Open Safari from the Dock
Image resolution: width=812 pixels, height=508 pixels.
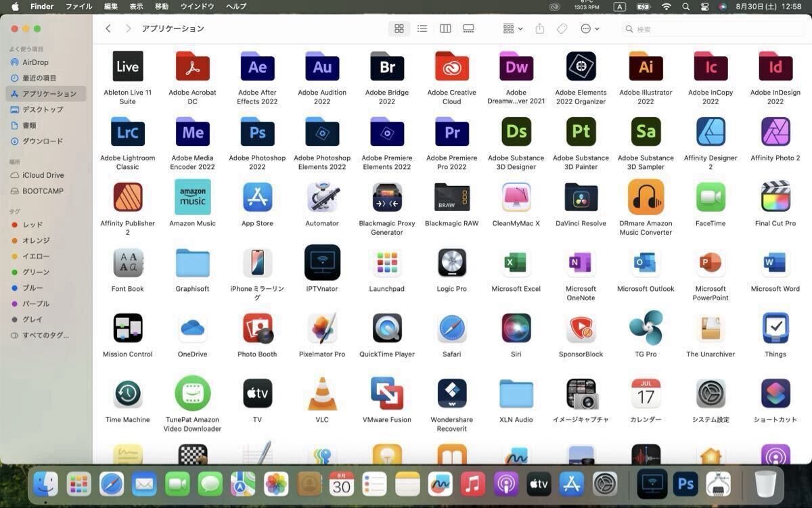pos(112,484)
